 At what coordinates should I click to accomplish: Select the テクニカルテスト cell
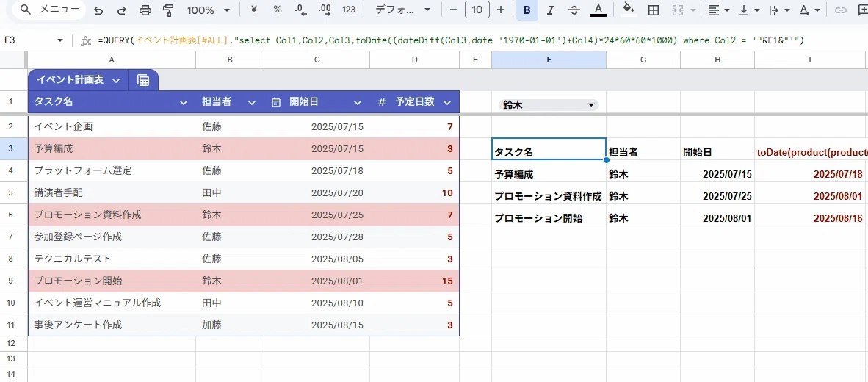[x=112, y=259]
